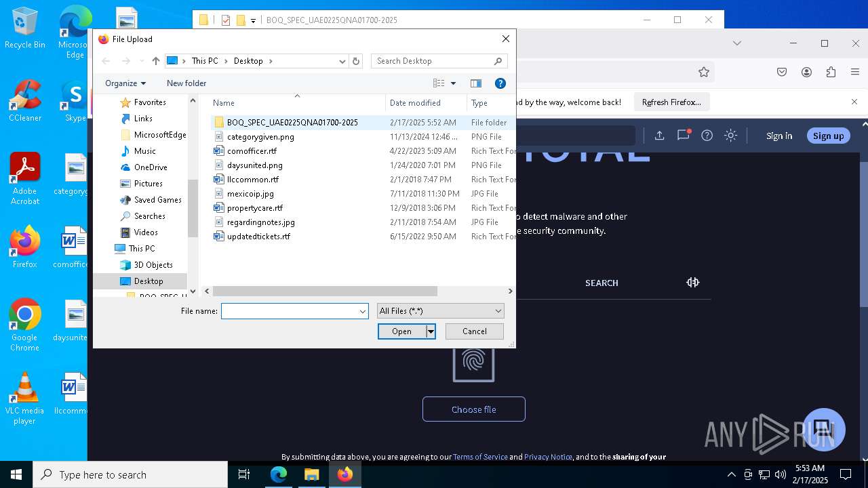Select the file updatedtickets.rtf

pos(258,237)
